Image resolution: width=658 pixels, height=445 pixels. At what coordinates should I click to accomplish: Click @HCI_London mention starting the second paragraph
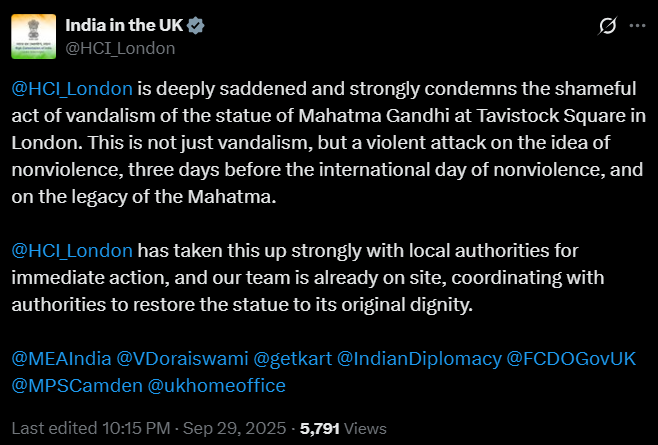click(x=72, y=249)
